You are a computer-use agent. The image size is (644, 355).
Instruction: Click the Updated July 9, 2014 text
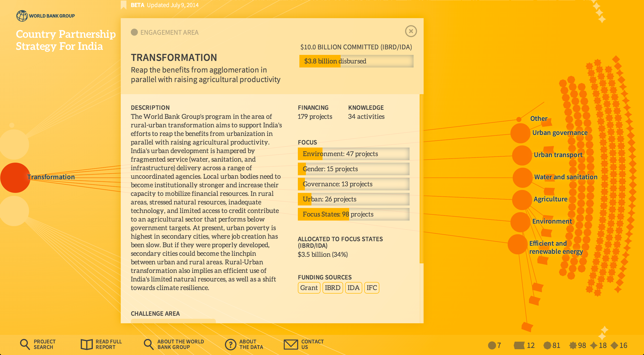[x=173, y=5]
